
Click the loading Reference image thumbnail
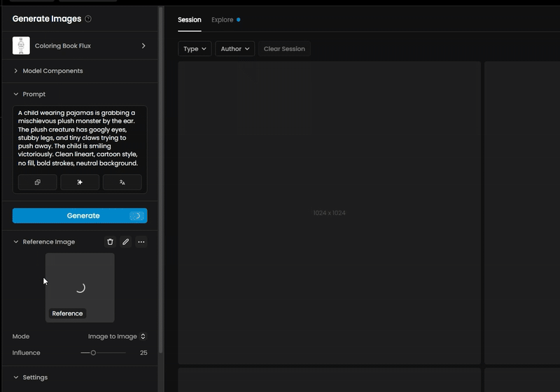[80, 288]
